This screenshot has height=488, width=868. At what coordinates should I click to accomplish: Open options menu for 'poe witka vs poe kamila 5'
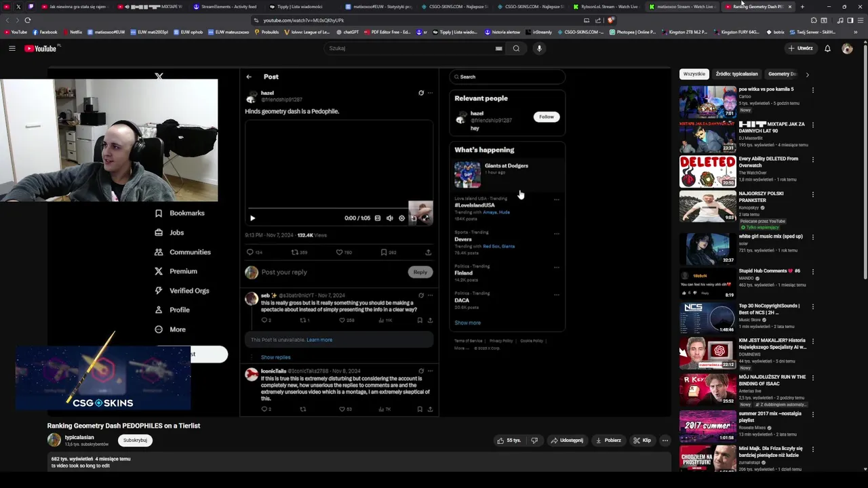click(x=812, y=90)
